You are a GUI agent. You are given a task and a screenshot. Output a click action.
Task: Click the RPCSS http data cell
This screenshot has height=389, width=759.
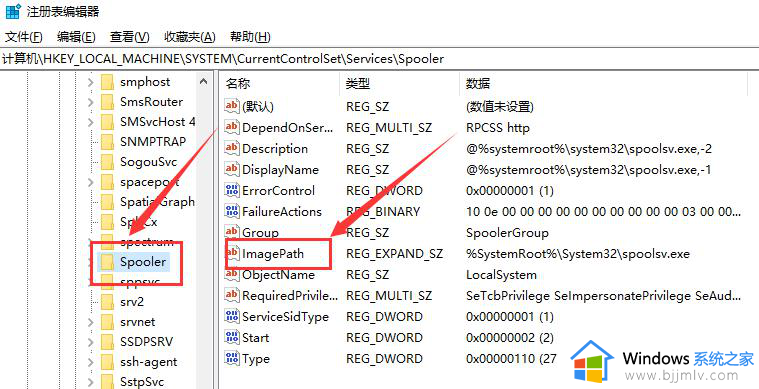click(498, 128)
